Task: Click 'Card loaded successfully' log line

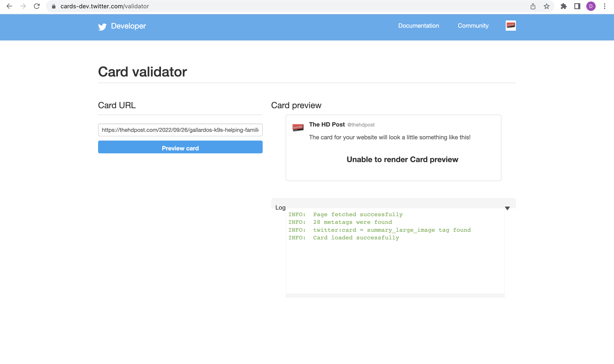Action: click(344, 238)
